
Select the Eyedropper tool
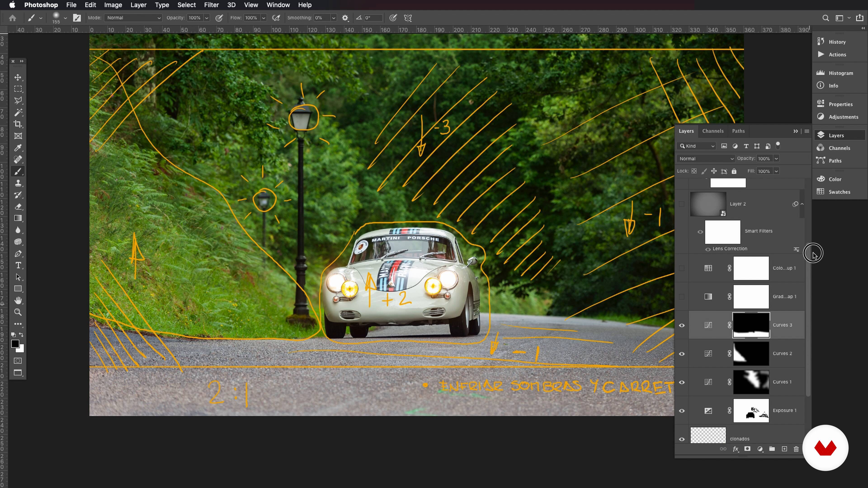(18, 148)
